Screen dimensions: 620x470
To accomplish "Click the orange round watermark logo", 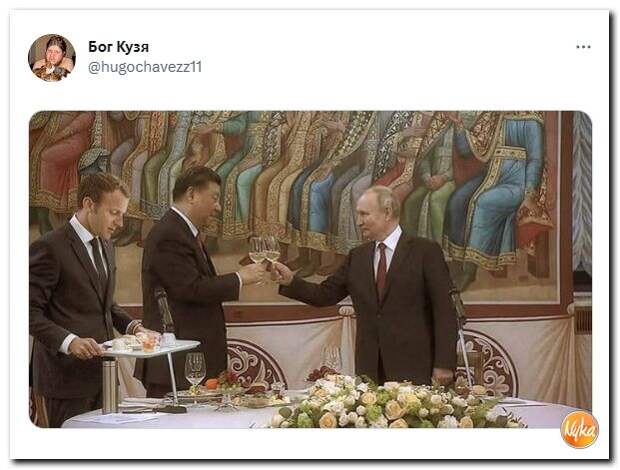I will 579,430.
